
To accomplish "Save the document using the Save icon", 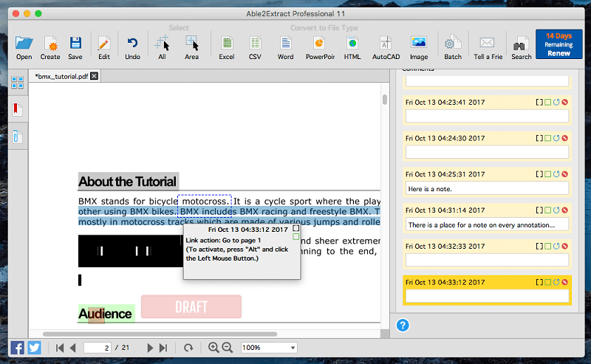I will coord(75,48).
